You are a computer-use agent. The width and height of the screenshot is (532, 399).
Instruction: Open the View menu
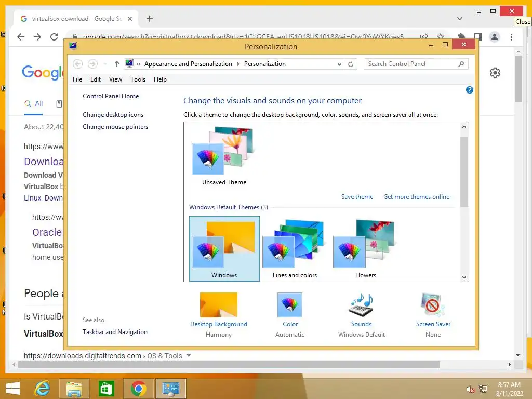click(115, 79)
